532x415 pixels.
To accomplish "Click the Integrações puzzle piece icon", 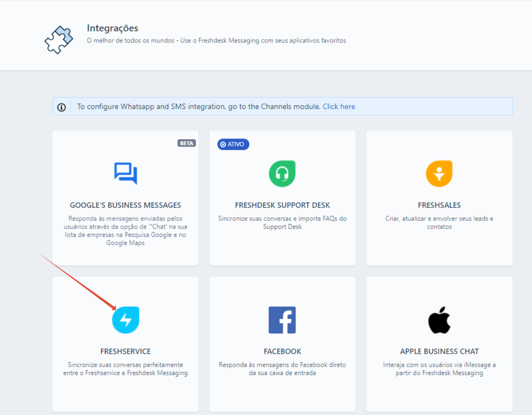I will click(59, 40).
